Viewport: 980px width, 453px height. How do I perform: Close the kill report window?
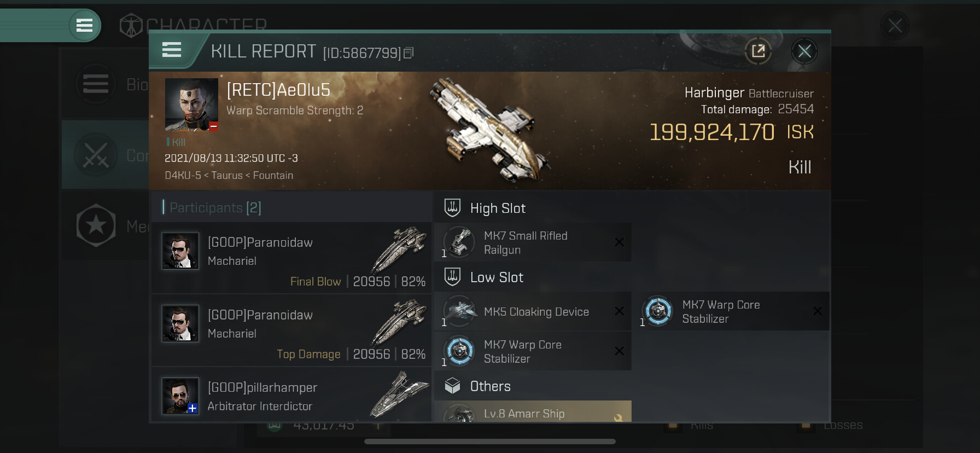click(x=804, y=51)
